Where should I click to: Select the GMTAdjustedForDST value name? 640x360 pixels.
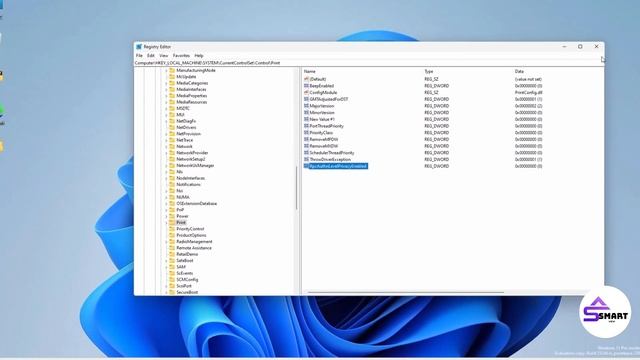click(329, 99)
